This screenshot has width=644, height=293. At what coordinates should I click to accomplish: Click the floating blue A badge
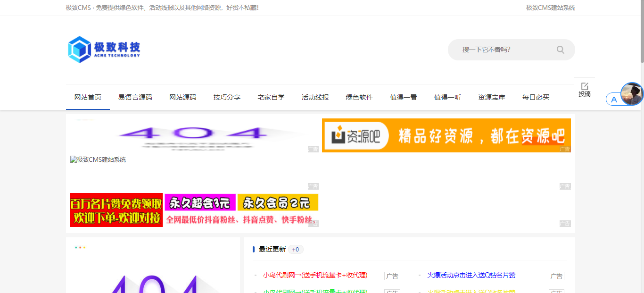point(614,100)
